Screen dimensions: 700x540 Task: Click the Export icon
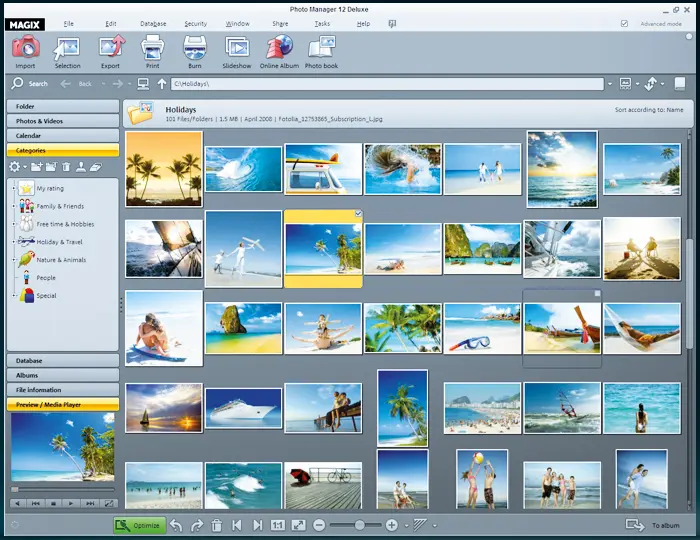coord(111,48)
